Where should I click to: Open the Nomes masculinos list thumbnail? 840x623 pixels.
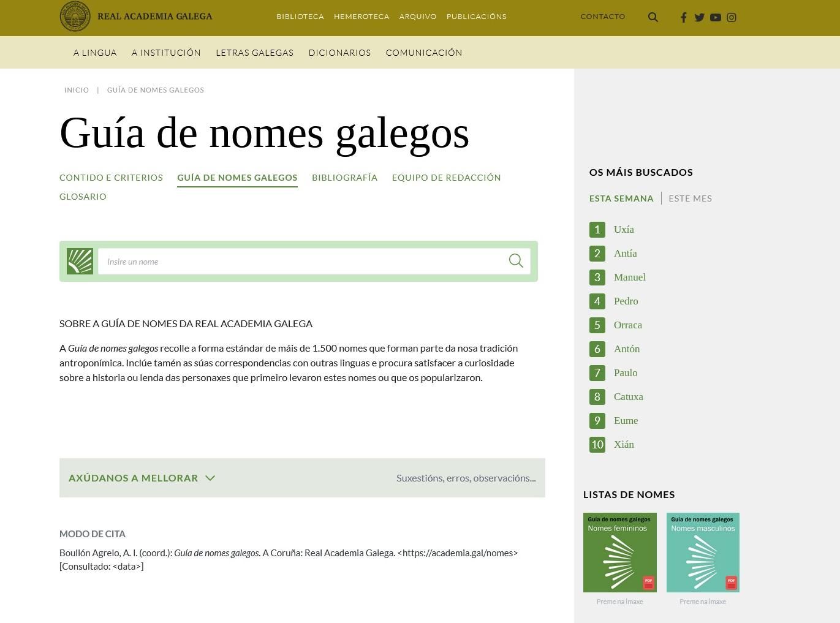pyautogui.click(x=703, y=553)
